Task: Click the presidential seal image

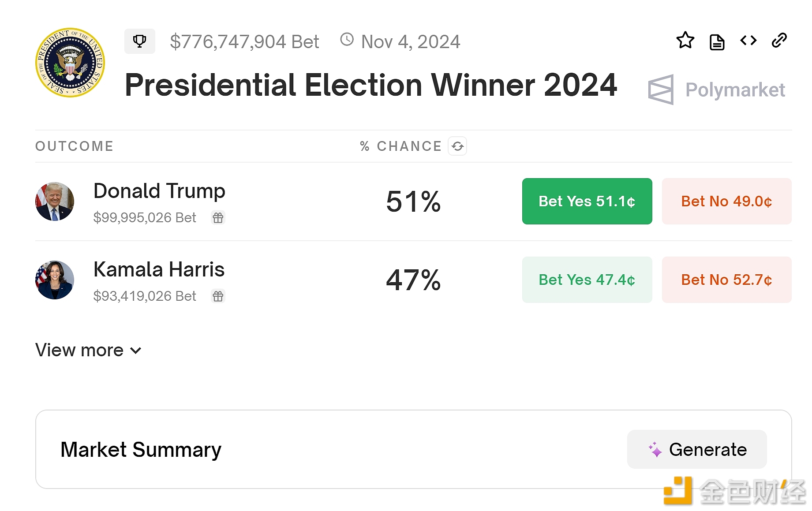Action: pos(70,63)
